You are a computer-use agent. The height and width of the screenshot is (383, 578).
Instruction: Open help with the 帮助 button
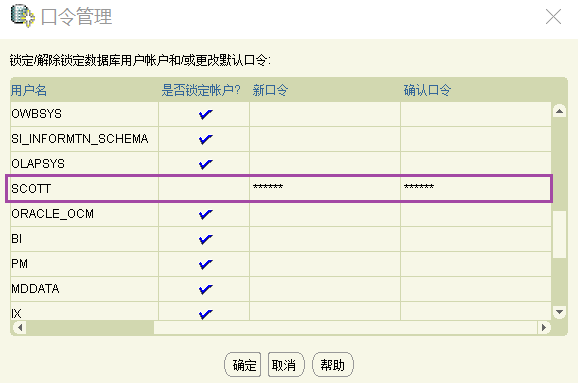click(x=333, y=365)
